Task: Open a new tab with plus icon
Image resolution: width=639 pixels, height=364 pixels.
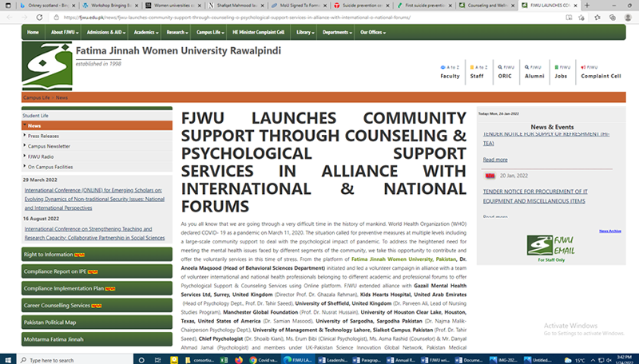Action: [587, 6]
